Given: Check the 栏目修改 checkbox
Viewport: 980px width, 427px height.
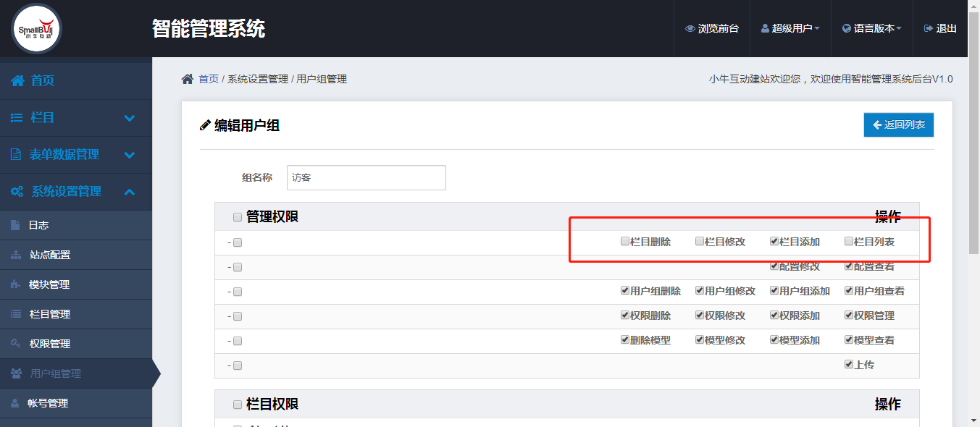Looking at the screenshot, I should [x=700, y=241].
